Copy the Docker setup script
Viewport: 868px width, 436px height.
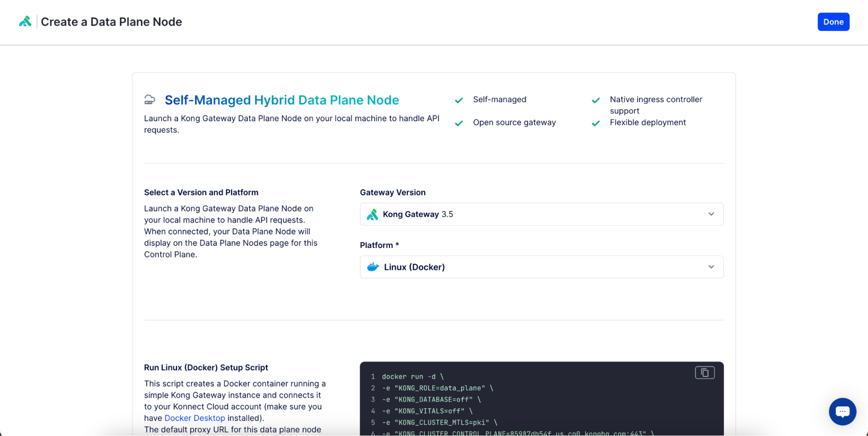click(704, 373)
